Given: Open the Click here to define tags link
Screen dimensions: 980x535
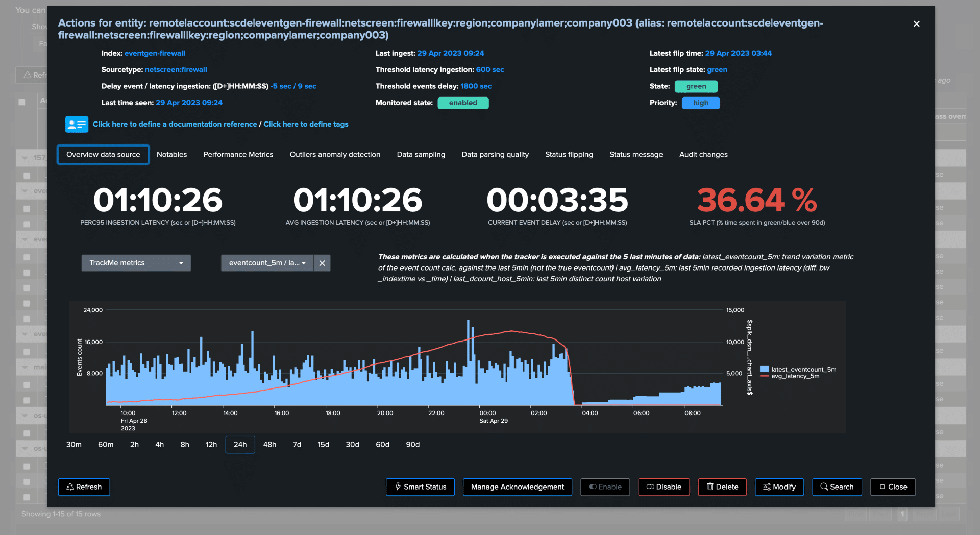Looking at the screenshot, I should coord(306,124).
